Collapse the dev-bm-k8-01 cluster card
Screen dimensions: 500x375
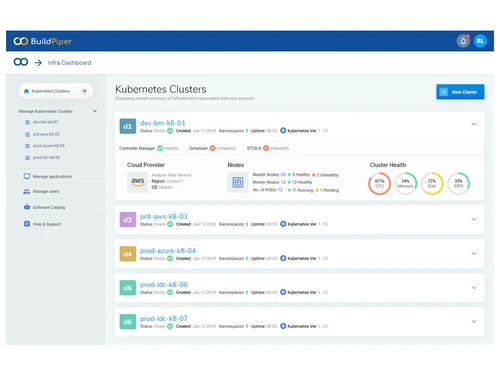point(474,124)
